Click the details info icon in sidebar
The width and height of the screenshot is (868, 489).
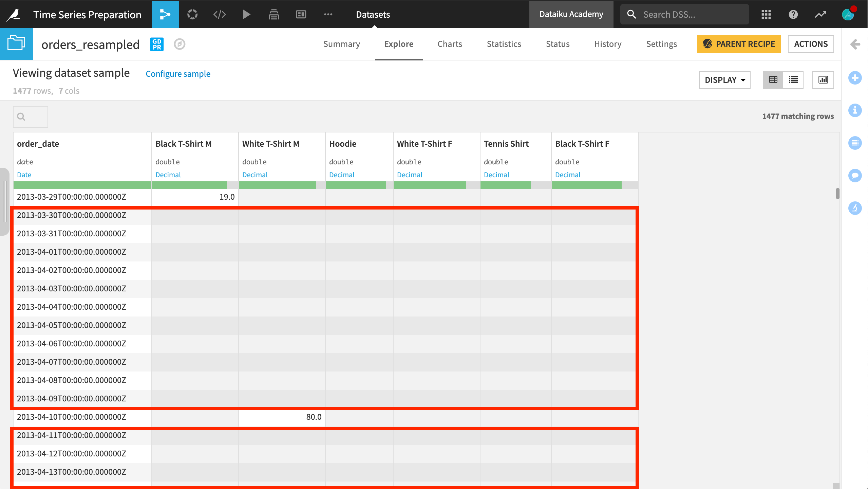[x=855, y=110]
